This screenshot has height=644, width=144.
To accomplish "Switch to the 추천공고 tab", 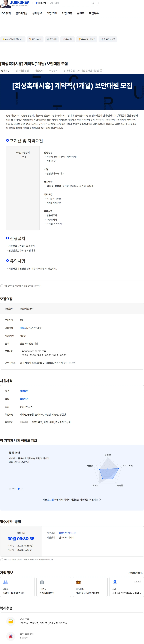I will [x=53, y=71].
